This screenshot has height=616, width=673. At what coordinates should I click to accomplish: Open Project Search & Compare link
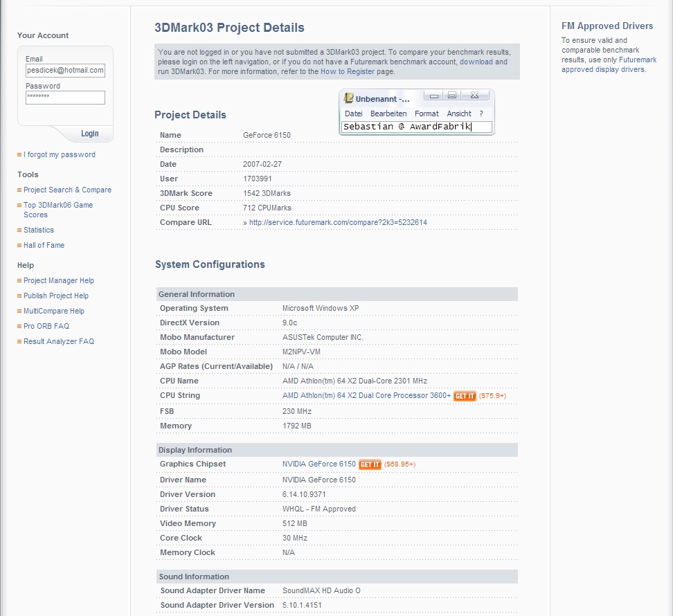pos(67,190)
